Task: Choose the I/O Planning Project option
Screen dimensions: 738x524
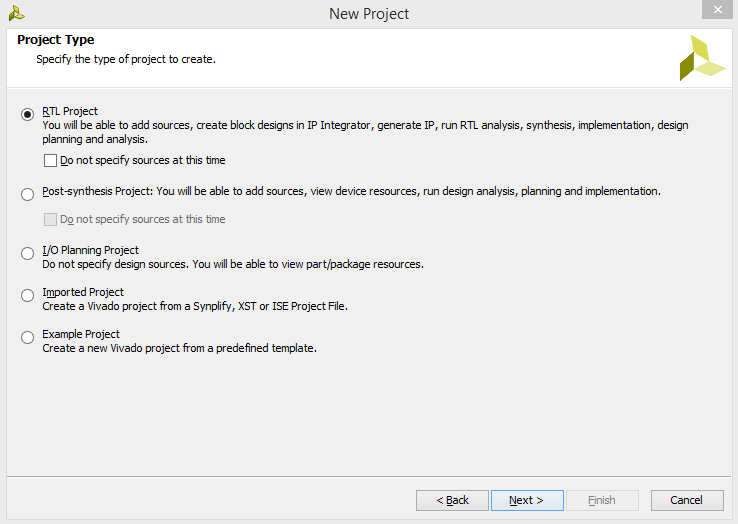Action: click(x=27, y=253)
